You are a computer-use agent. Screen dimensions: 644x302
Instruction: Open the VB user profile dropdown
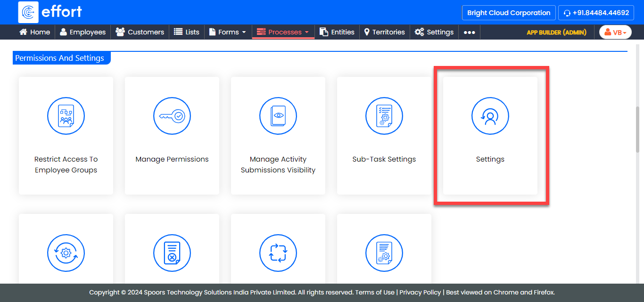pos(615,32)
